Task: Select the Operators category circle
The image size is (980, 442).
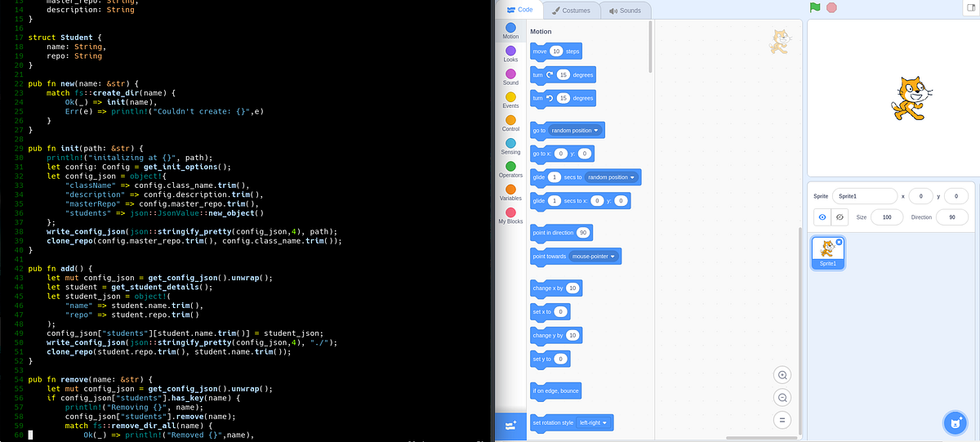Action: (x=510, y=166)
